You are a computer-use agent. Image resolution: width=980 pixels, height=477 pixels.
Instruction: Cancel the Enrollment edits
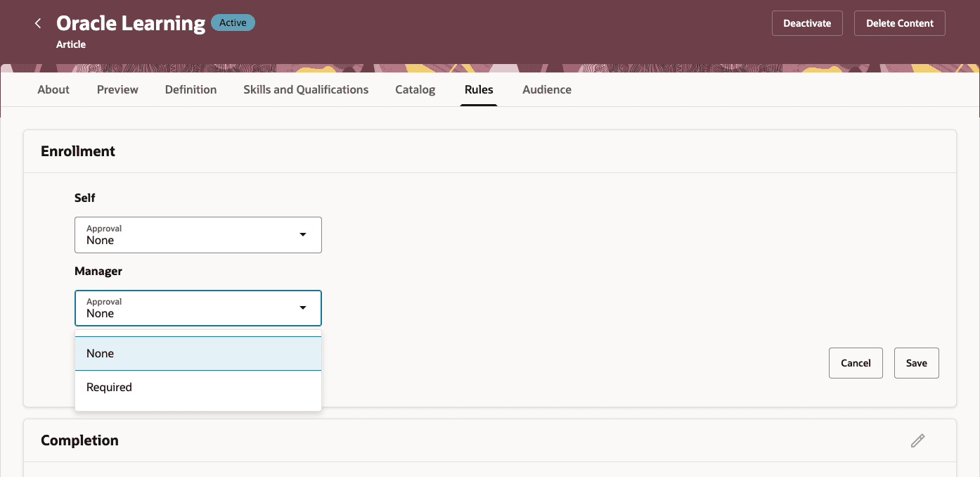coord(856,363)
